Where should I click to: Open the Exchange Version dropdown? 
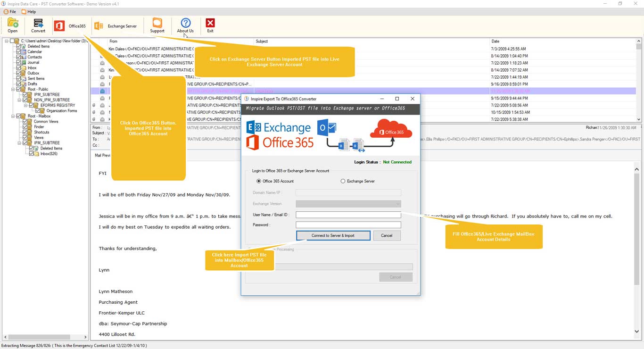(x=348, y=204)
